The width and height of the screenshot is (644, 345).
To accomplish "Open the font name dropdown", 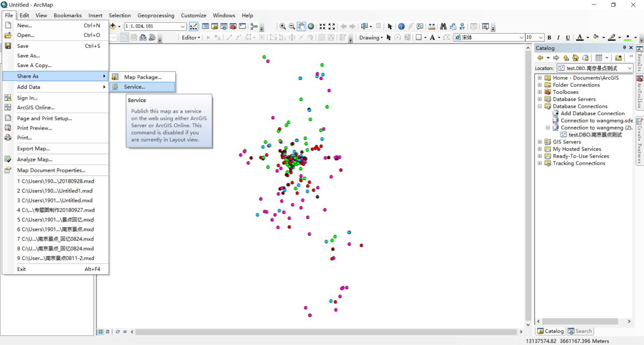I will [x=521, y=38].
